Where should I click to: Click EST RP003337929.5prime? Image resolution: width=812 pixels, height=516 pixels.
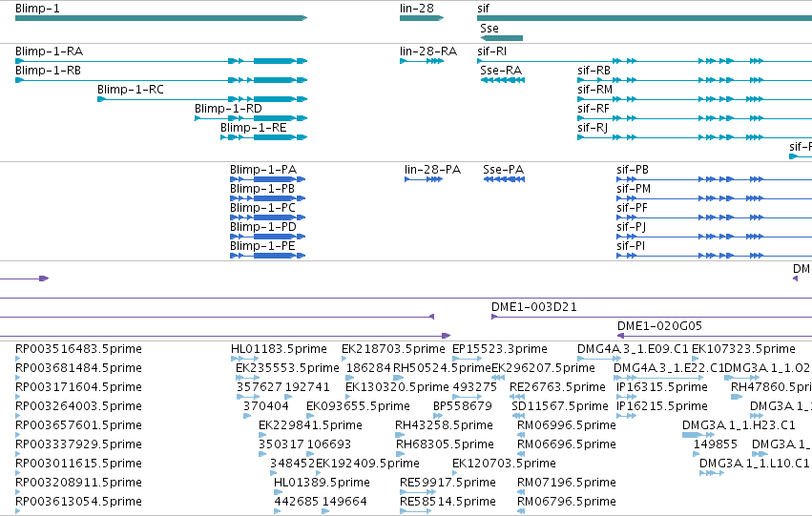click(x=78, y=444)
